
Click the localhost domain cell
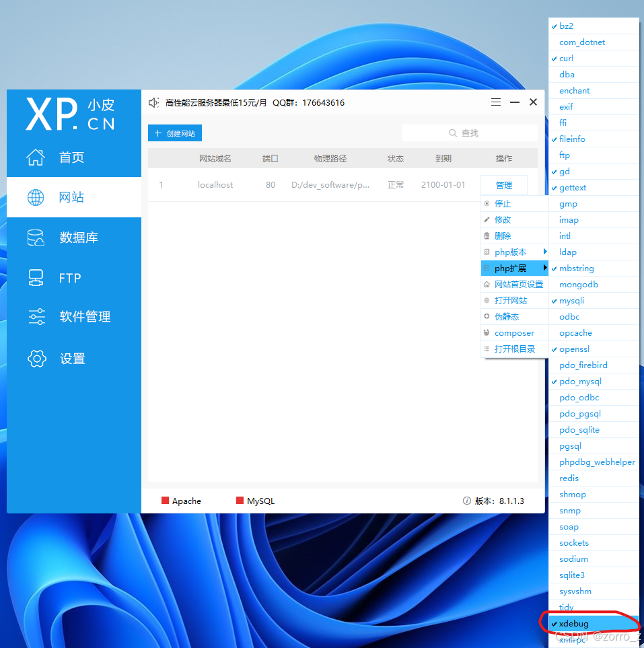pyautogui.click(x=215, y=185)
